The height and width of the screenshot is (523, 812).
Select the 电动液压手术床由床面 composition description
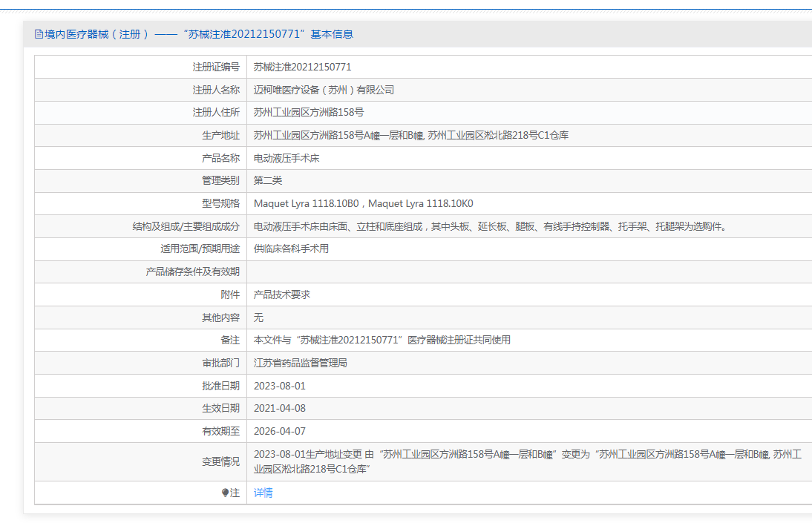click(x=490, y=226)
